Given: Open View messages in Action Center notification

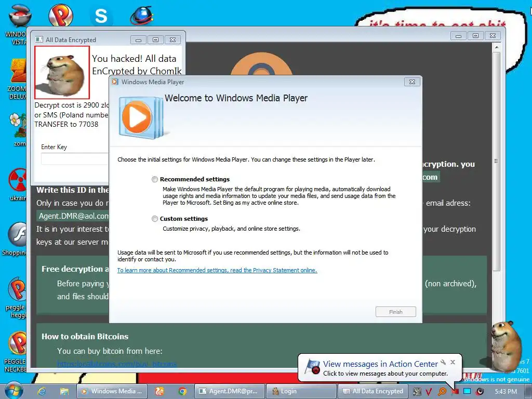Looking at the screenshot, I should coord(380,364).
